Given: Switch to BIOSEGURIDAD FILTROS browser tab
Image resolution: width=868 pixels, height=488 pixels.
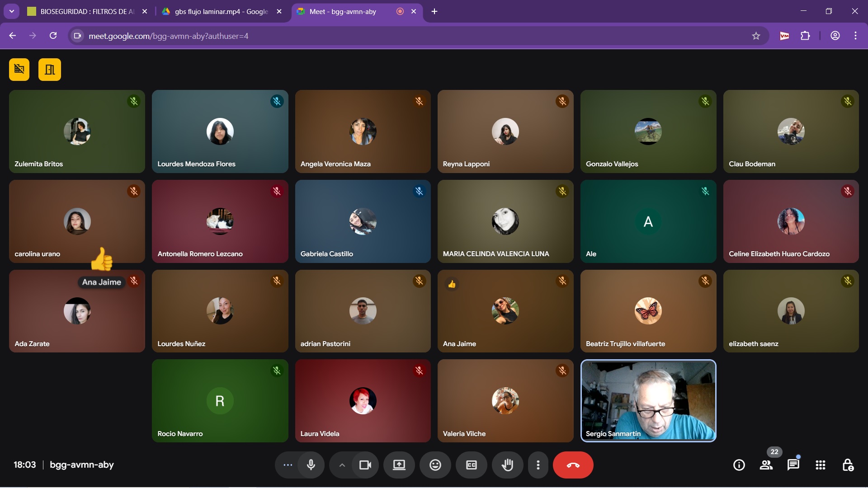Looking at the screenshot, I should (x=86, y=12).
